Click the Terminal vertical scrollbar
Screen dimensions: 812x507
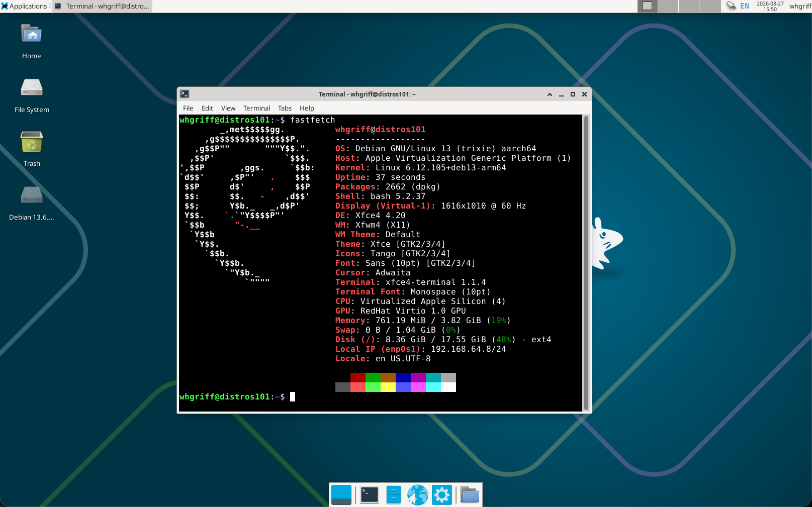(x=586, y=263)
